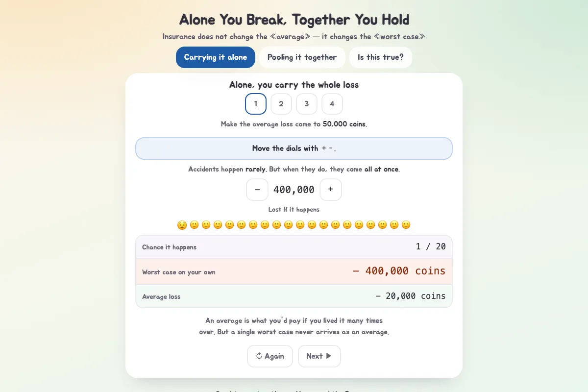Click the worried face emoji
The image size is (588, 392).
coord(182,225)
